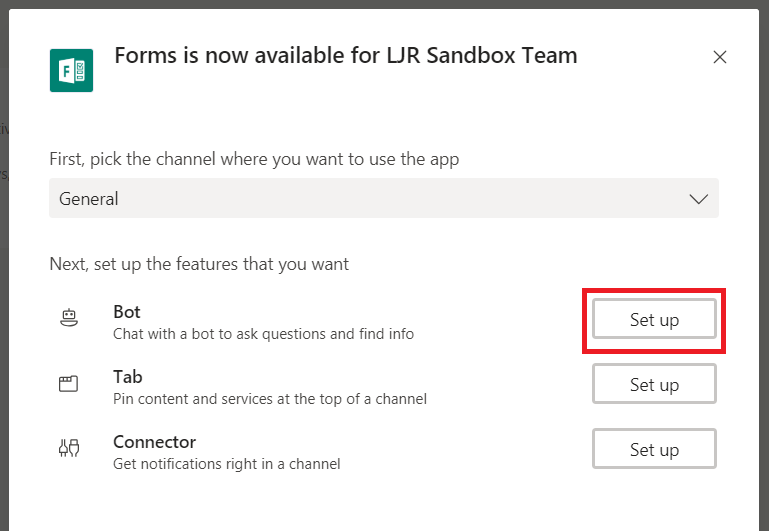Click the 'Next, set up the features' text

tap(199, 264)
